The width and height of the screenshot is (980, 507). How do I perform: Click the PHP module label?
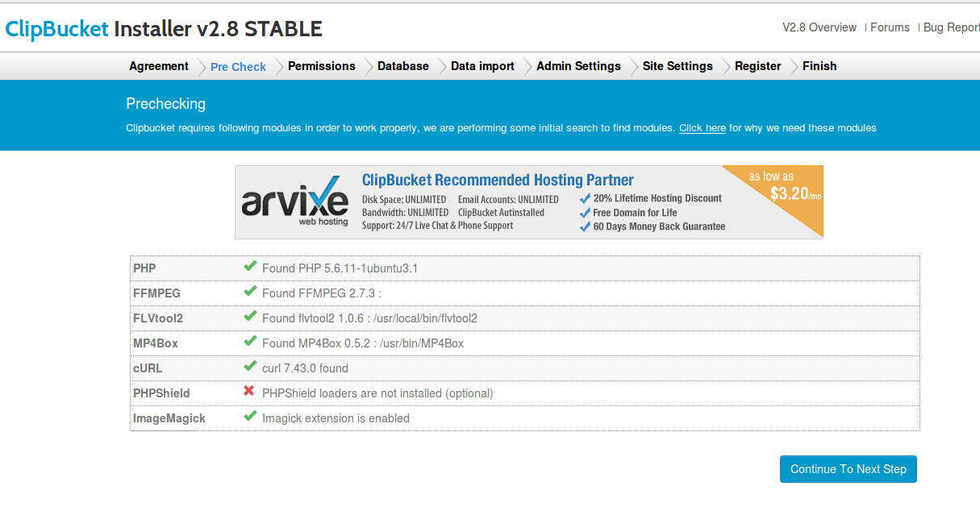pos(144,268)
